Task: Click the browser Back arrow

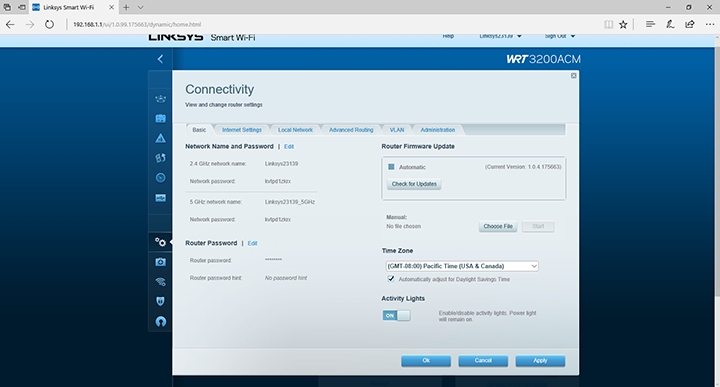Action: pyautogui.click(x=10, y=24)
